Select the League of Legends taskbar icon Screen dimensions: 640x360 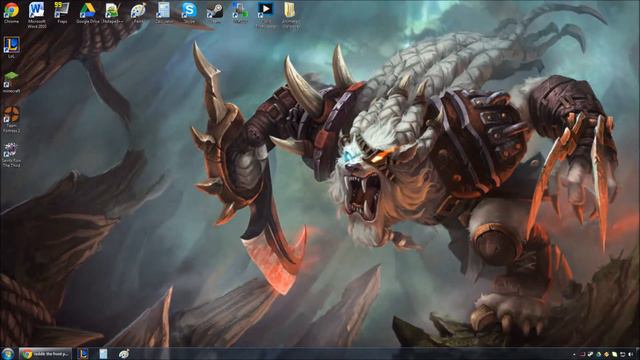(x=83, y=354)
